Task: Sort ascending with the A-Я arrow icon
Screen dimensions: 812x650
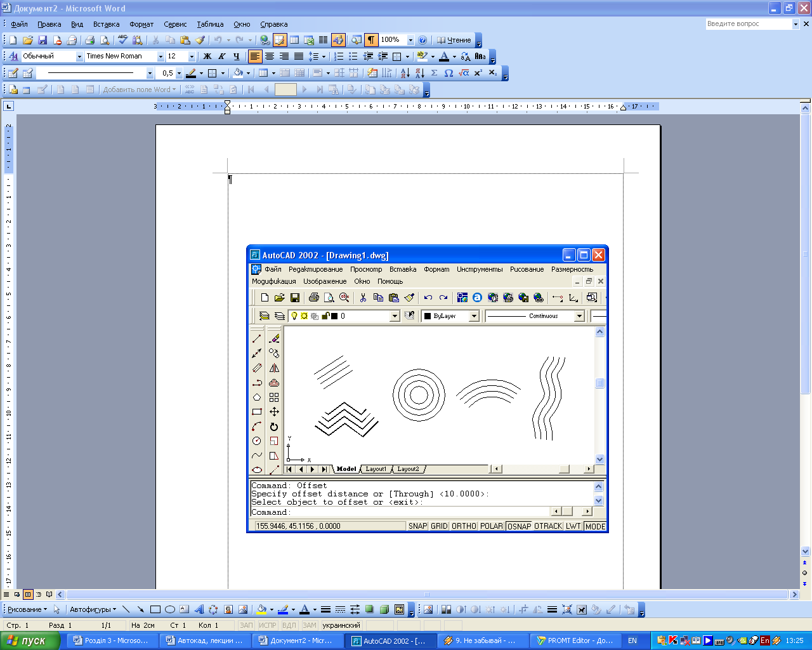Action: click(405, 73)
